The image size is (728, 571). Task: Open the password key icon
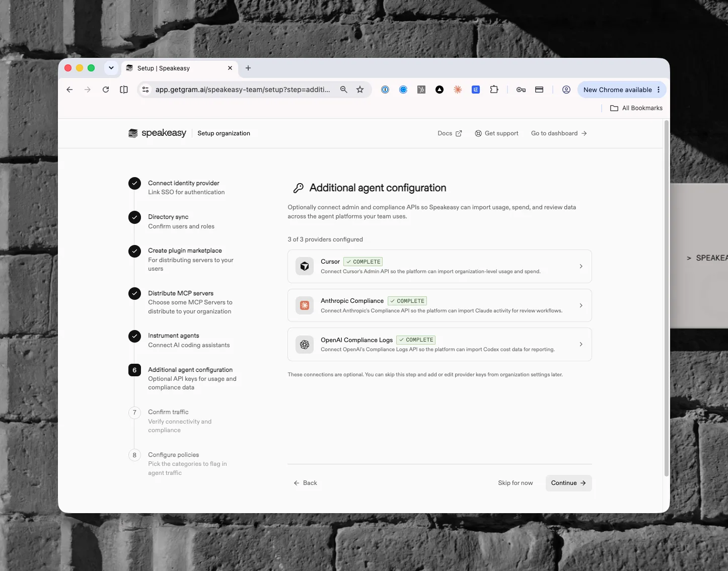pos(521,90)
